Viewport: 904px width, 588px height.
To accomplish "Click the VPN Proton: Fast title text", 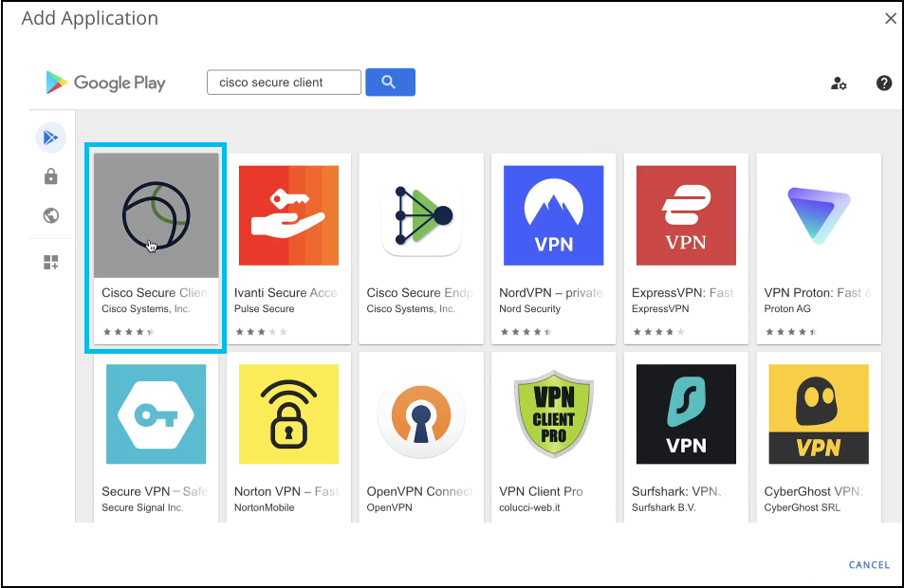I will [x=818, y=293].
